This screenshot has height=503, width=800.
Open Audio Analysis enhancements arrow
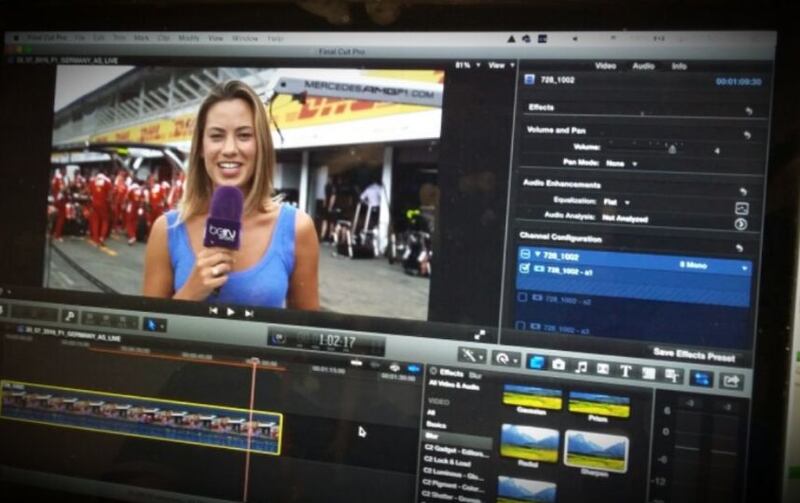[741, 224]
